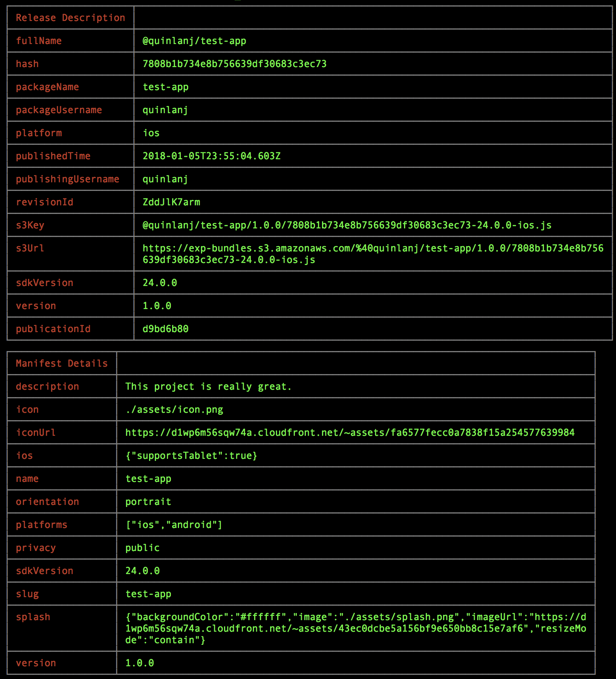This screenshot has width=616, height=679.
Task: Click the publishingUsername field label
Action: 68,179
